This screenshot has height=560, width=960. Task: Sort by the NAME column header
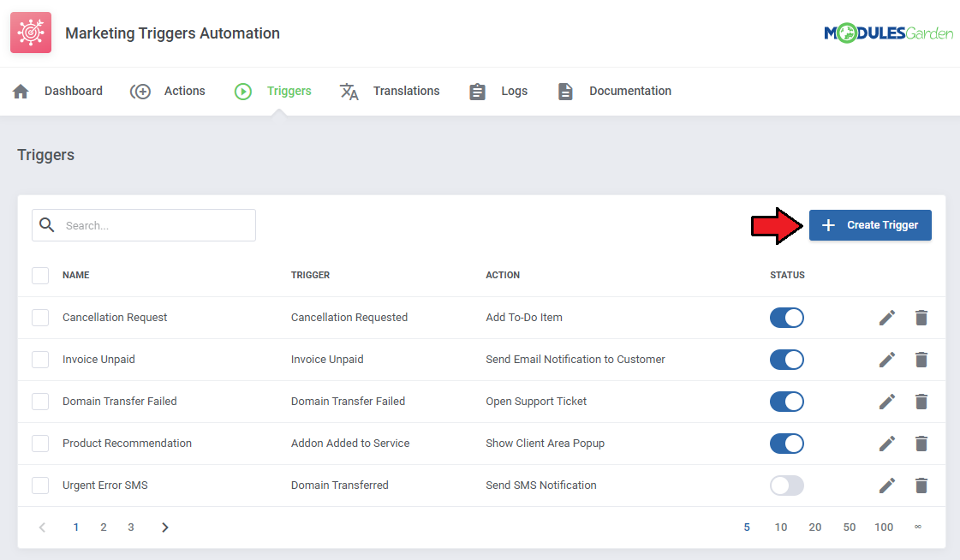tap(76, 276)
